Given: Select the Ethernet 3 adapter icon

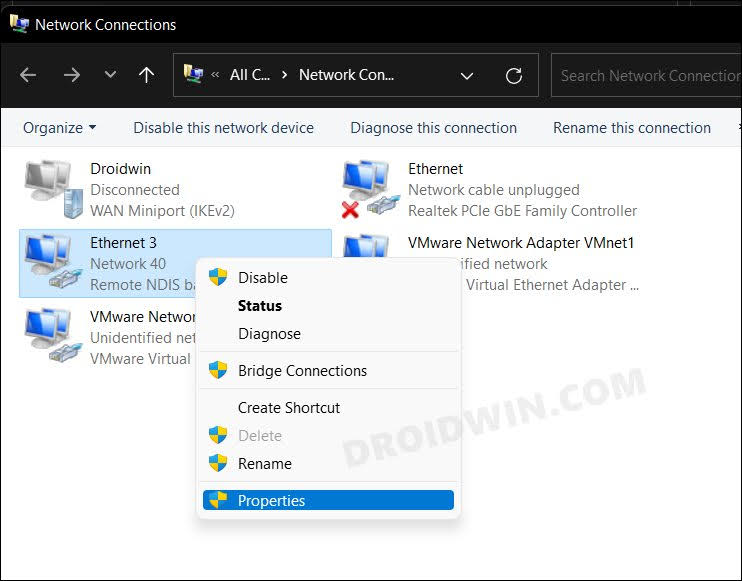Looking at the screenshot, I should [54, 262].
